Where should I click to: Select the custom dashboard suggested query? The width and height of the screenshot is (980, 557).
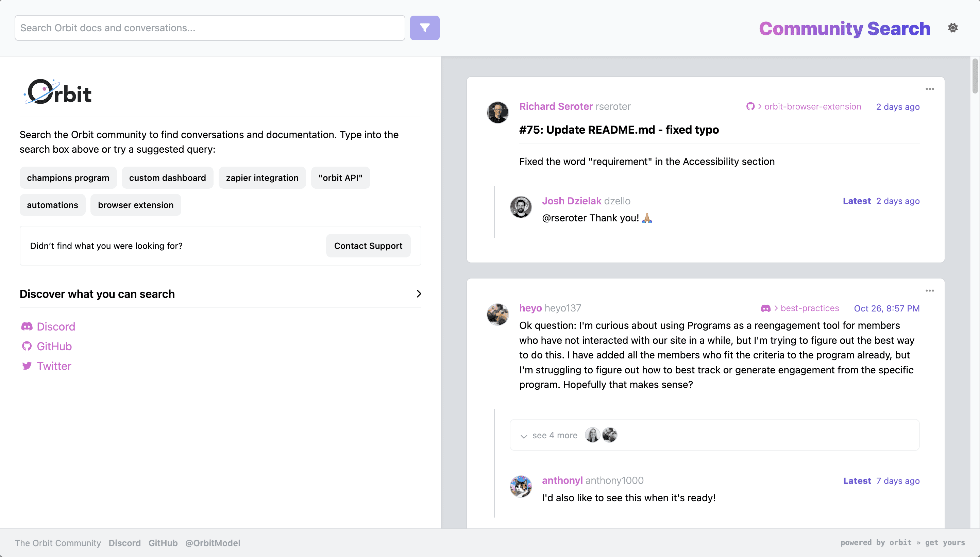(168, 178)
